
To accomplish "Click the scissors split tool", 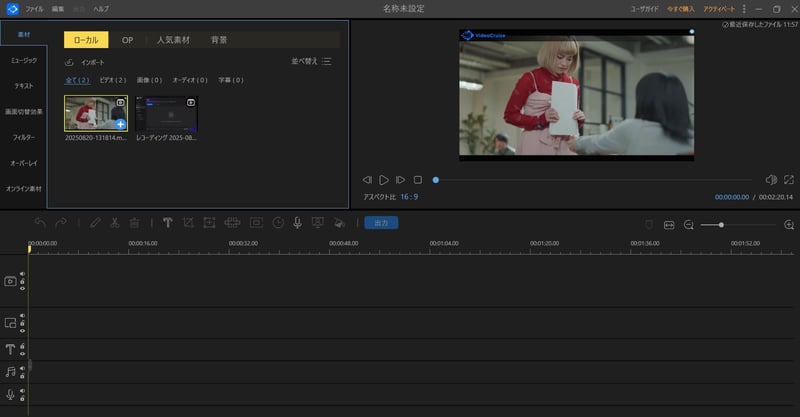I will tap(115, 223).
